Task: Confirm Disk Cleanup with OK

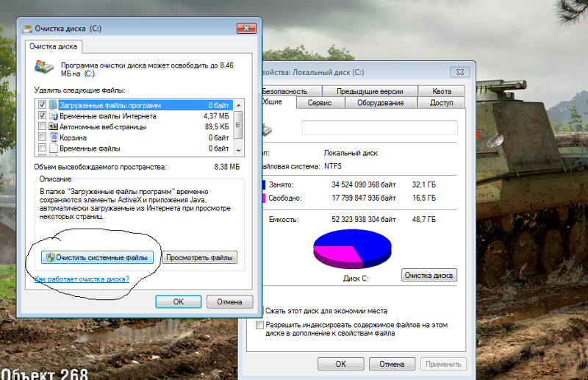Action: tap(179, 301)
